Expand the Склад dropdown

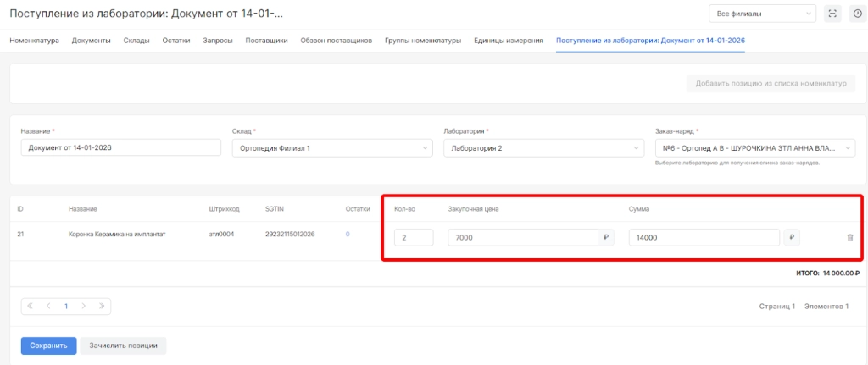331,148
